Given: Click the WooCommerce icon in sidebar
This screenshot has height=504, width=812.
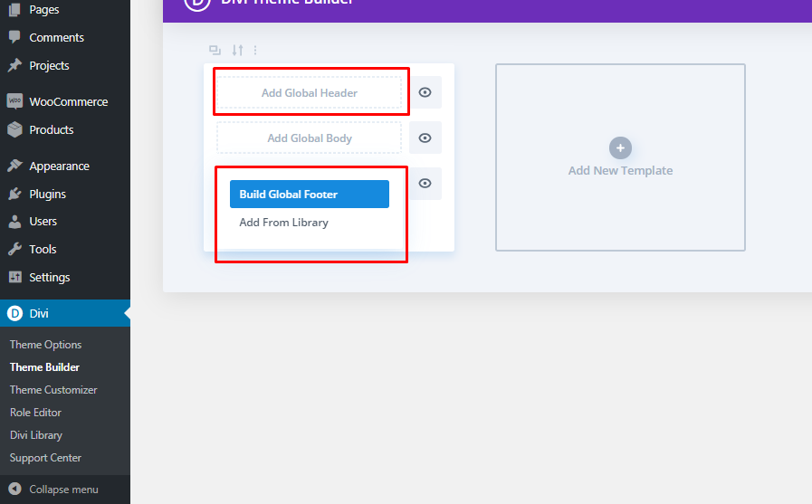Looking at the screenshot, I should click(14, 102).
